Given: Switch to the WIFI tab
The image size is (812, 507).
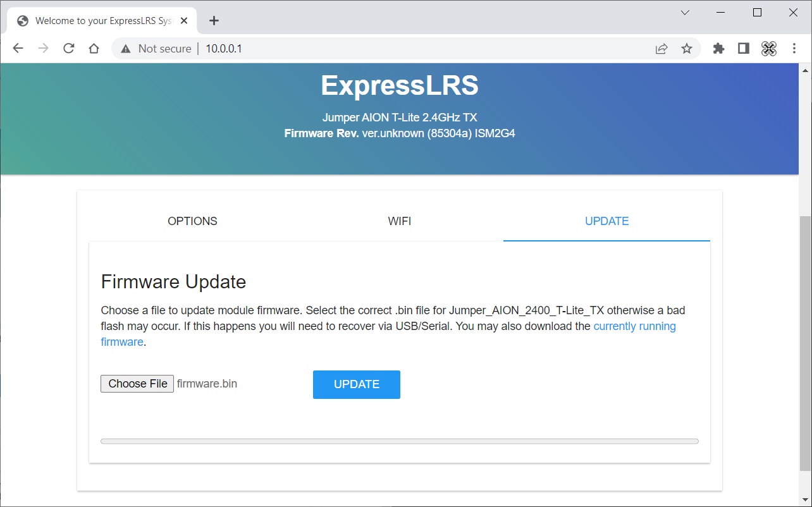Looking at the screenshot, I should pos(400,221).
